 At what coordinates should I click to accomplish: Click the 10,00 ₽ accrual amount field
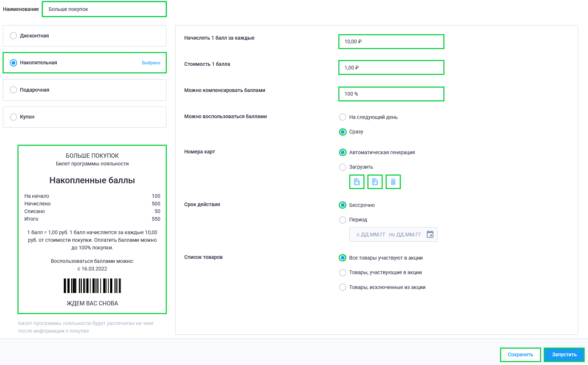tap(391, 41)
